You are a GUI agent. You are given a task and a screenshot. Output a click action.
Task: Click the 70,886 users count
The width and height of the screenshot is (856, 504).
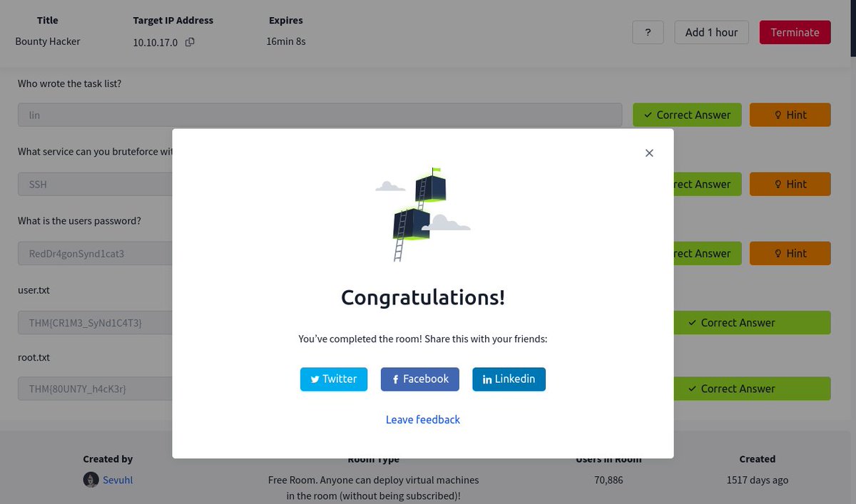(608, 480)
